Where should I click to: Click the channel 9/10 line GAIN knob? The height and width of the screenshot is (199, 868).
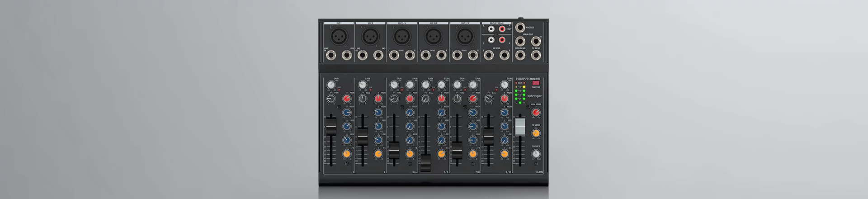[x=505, y=85]
